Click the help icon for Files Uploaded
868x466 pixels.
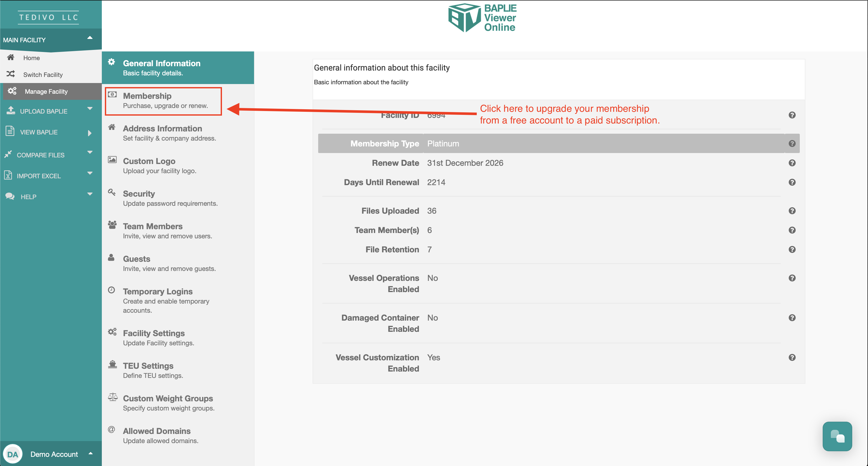click(x=792, y=211)
